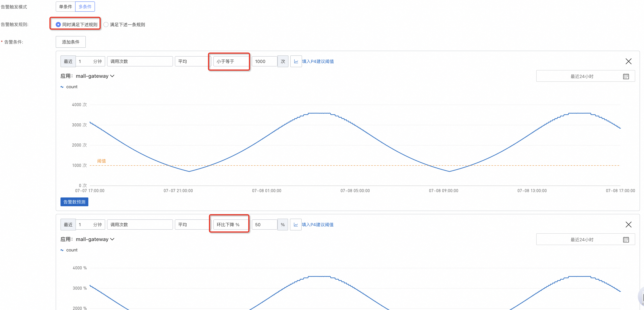Open 最近24小时 time range in second condition
Viewport: 644px width, 310px height.
pyautogui.click(x=585, y=239)
